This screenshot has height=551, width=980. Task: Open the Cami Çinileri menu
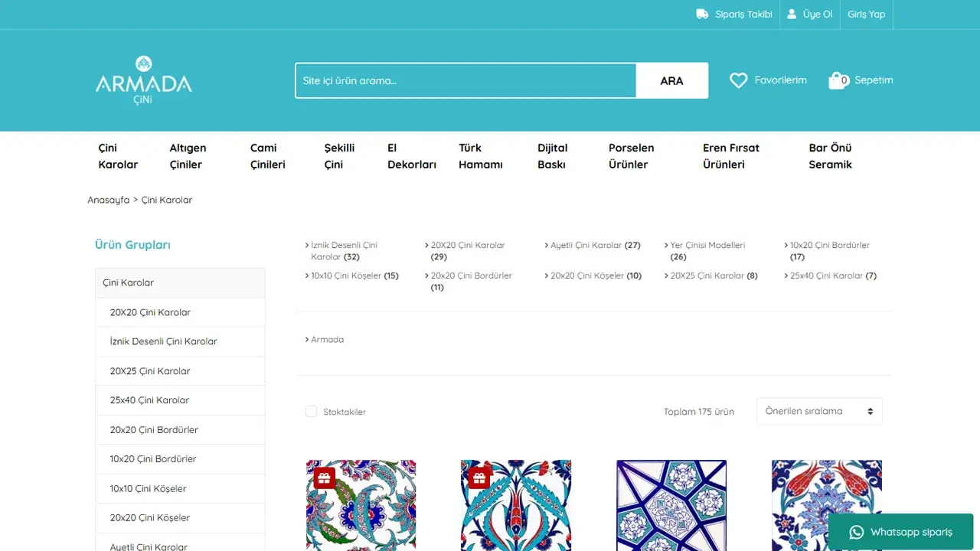(x=268, y=156)
